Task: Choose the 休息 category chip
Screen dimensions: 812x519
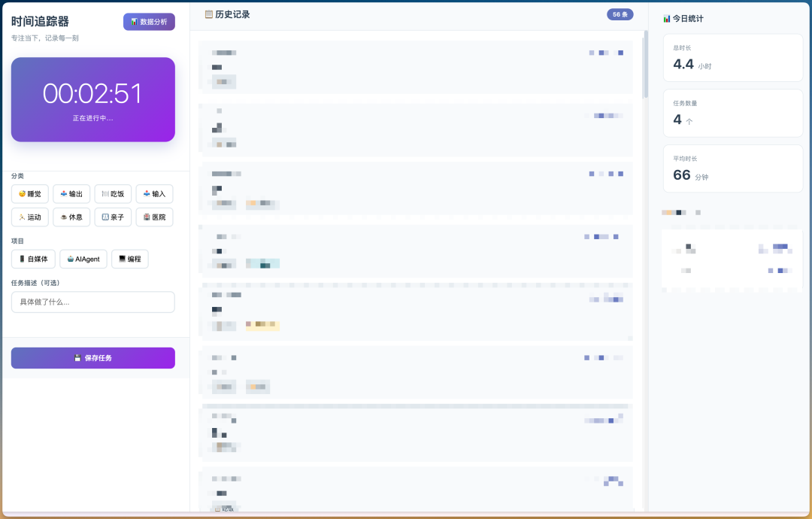Action: [x=71, y=217]
